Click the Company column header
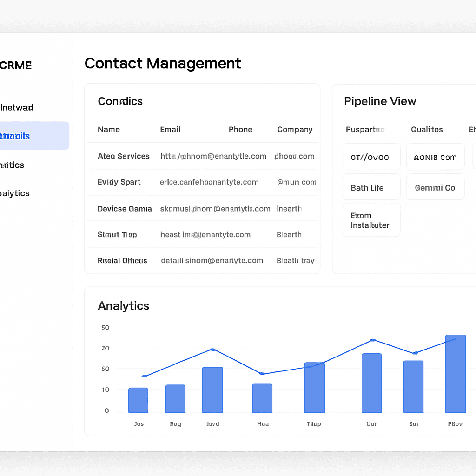Screen dimensions: 476x476 pyautogui.click(x=295, y=130)
